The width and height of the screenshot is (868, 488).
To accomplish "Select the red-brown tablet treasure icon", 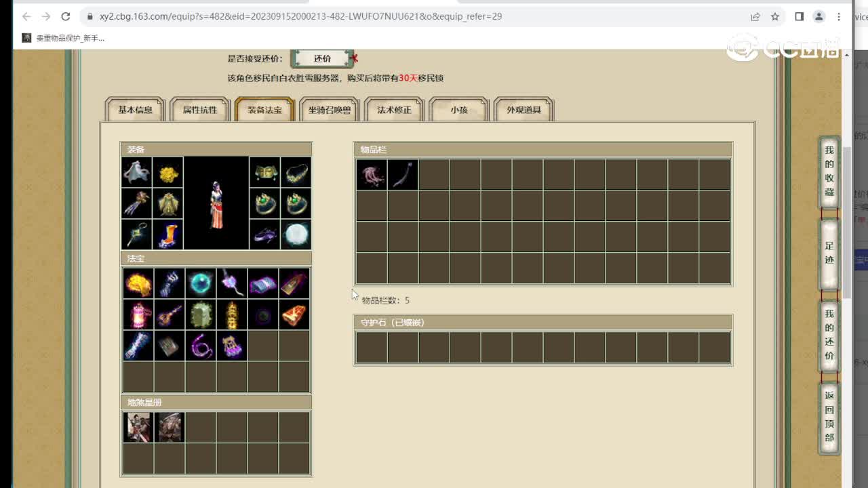I will click(x=294, y=283).
